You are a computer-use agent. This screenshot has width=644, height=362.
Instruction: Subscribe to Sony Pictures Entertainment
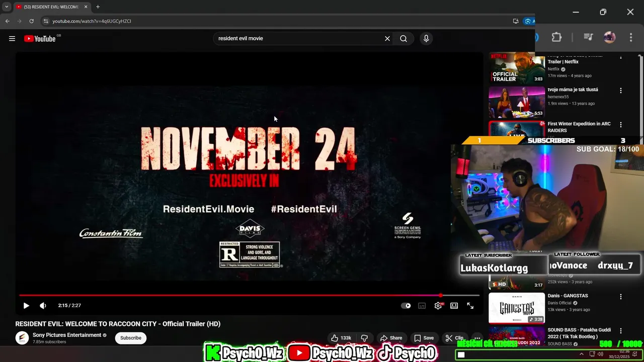pyautogui.click(x=131, y=338)
